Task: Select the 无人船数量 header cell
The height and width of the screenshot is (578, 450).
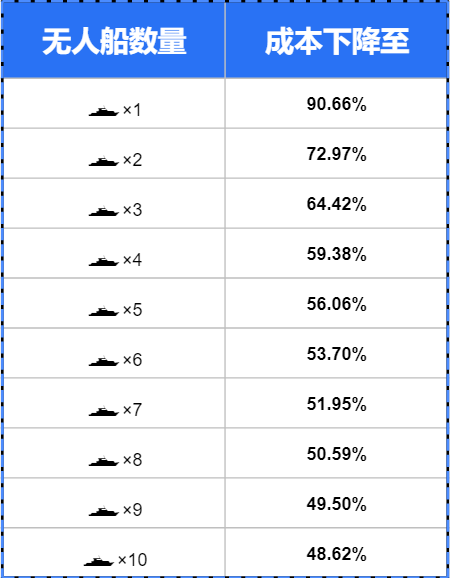Action: [x=114, y=41]
